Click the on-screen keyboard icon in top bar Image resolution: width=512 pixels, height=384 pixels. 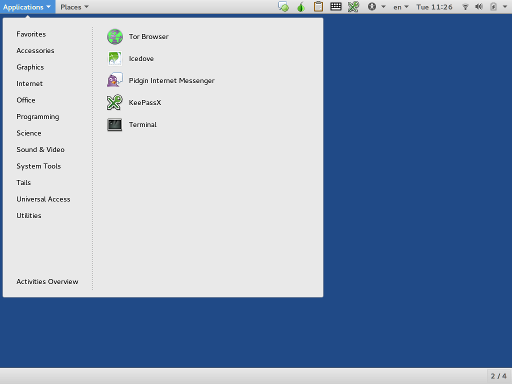336,7
